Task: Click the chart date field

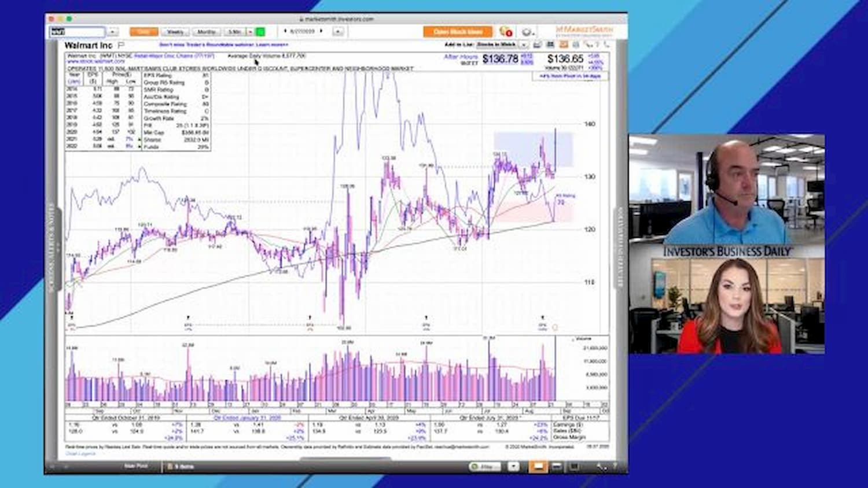Action: point(303,31)
